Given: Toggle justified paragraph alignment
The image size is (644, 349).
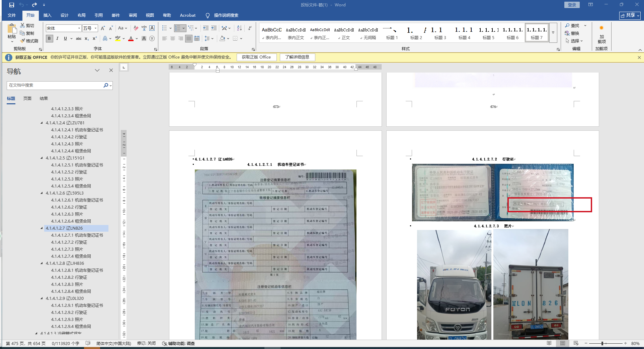Looking at the screenshot, I should pos(189,38).
